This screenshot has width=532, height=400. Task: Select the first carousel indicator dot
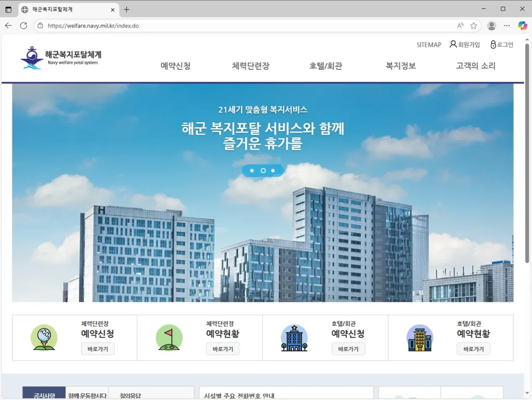pos(252,170)
